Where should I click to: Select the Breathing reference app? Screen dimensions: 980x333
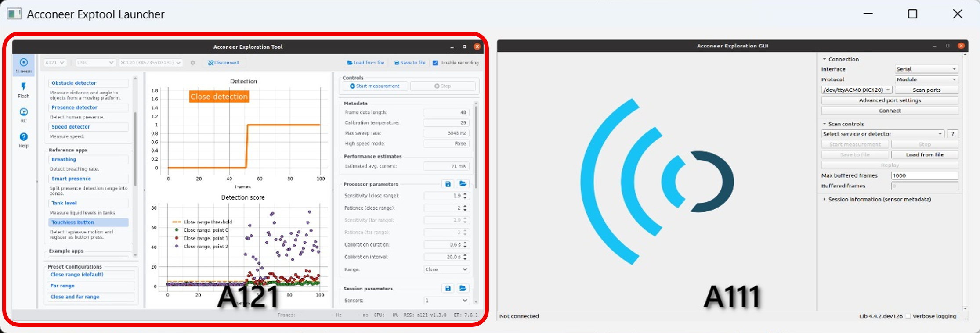coord(88,159)
